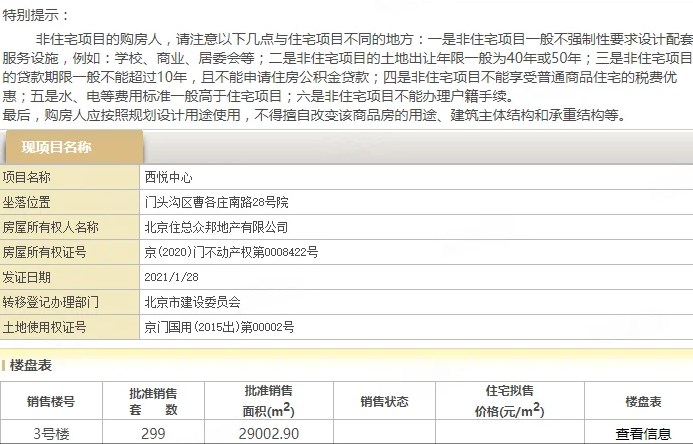Screen dimensions: 693x444
Task: Click the 批准销售套数 column header
Action: 153,401
